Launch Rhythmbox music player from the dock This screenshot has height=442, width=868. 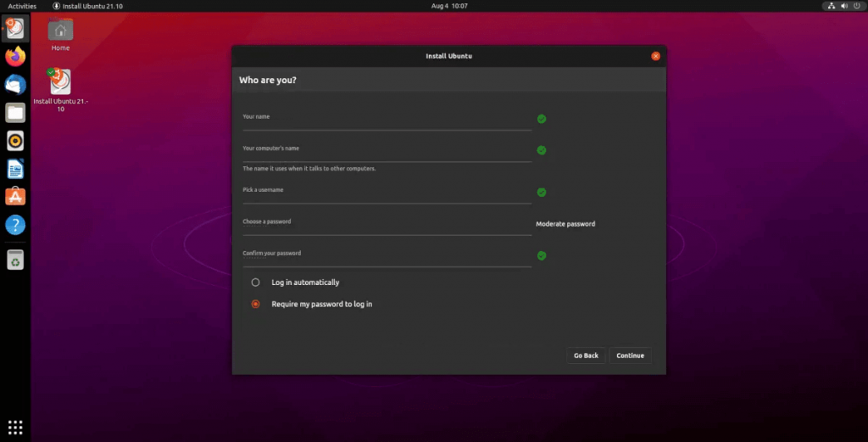15,141
